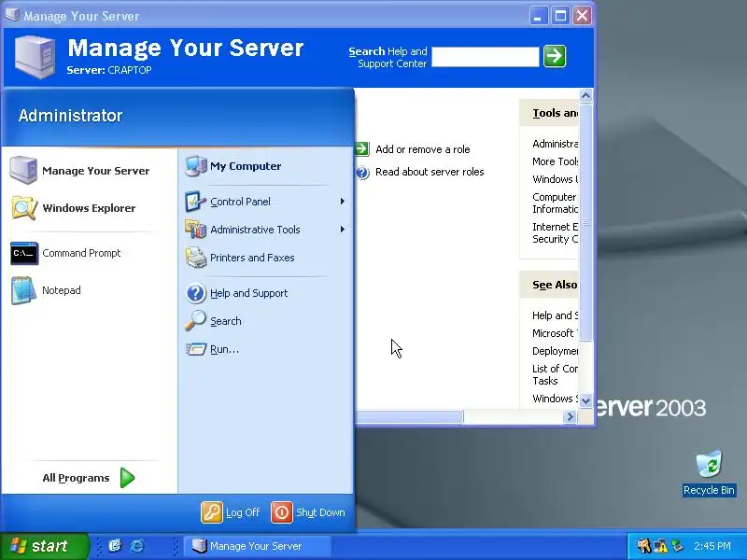Click Read about server roles link
Screen dimensions: 747x560
(x=430, y=172)
